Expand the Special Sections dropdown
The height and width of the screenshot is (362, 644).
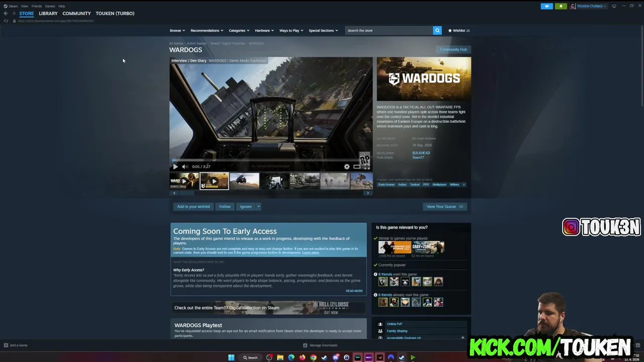[323, 31]
